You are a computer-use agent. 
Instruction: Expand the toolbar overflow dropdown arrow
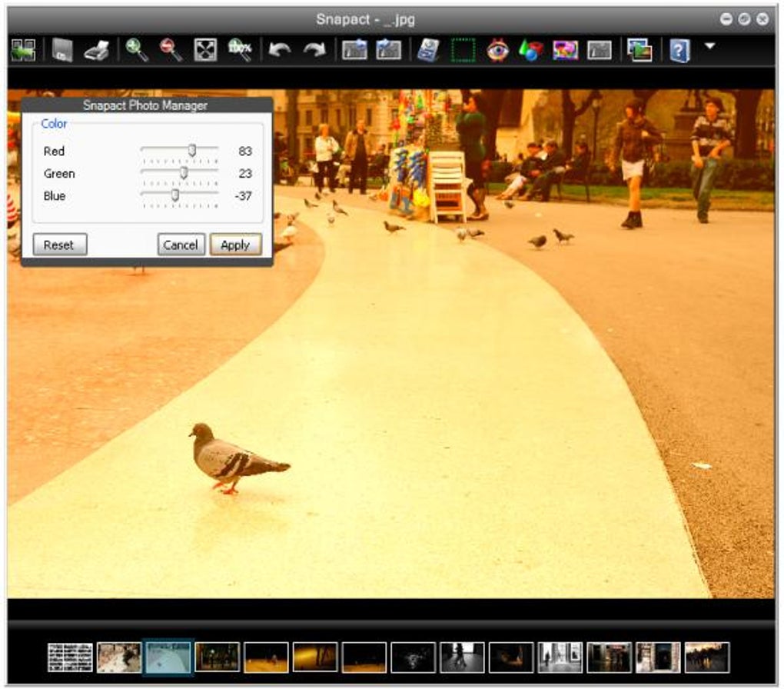pyautogui.click(x=709, y=47)
